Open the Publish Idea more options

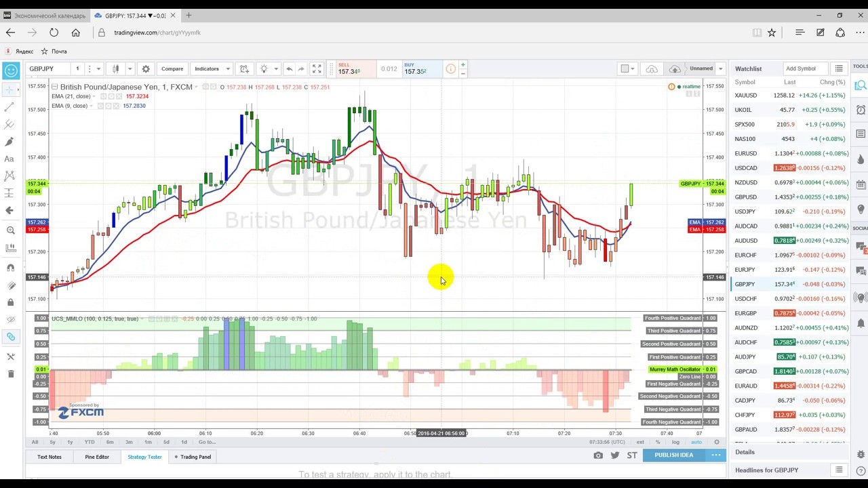[715, 455]
